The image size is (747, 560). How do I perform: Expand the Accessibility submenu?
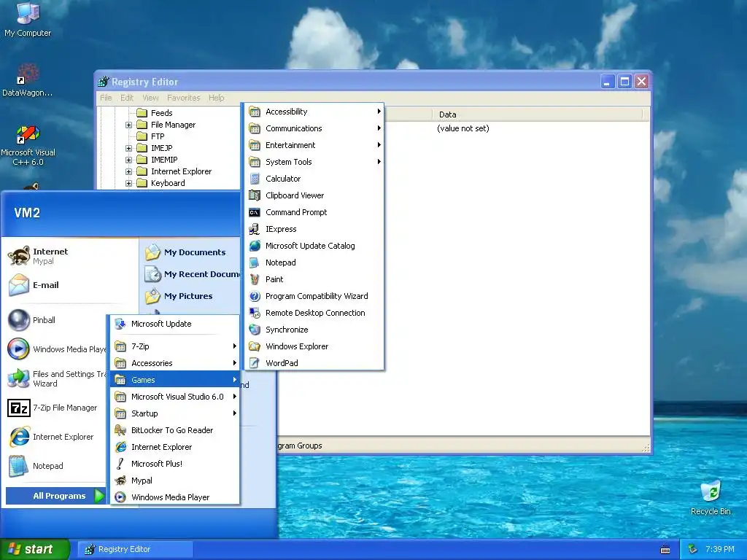coord(314,112)
